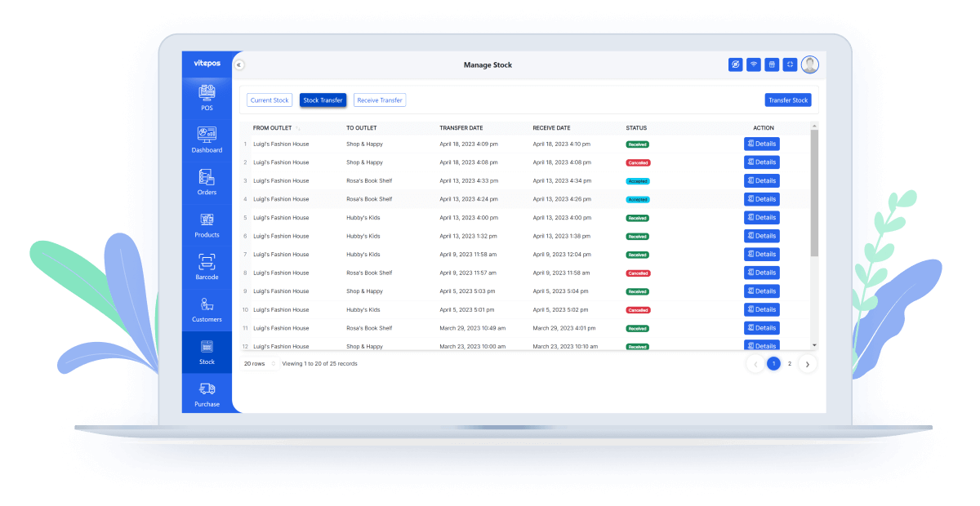Viewport: 980px width, 506px height.
Task: Click the table's vertical scrollbar thumb
Action: coord(813,192)
